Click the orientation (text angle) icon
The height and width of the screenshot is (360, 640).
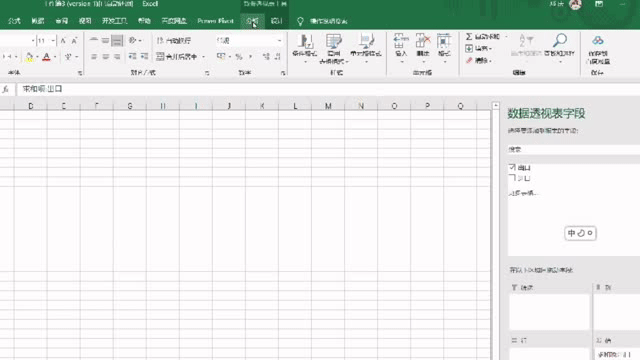coord(132,40)
